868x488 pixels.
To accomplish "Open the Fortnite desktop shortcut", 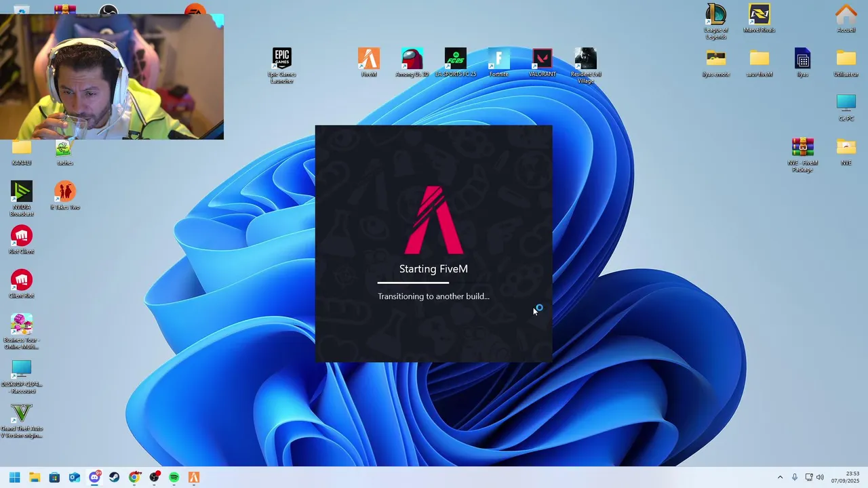I will tap(498, 62).
